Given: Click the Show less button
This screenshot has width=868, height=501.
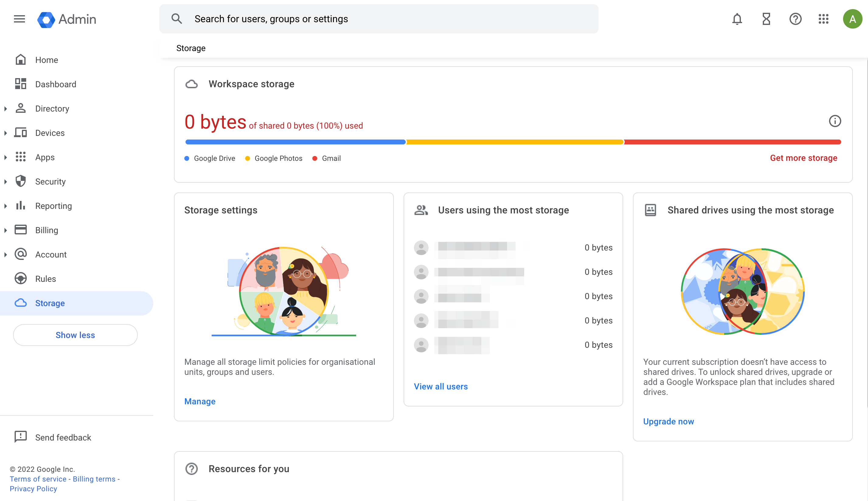Looking at the screenshot, I should pos(75,335).
